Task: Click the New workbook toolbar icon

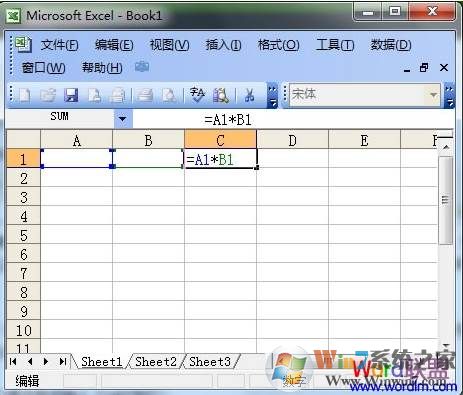Action: (25, 95)
